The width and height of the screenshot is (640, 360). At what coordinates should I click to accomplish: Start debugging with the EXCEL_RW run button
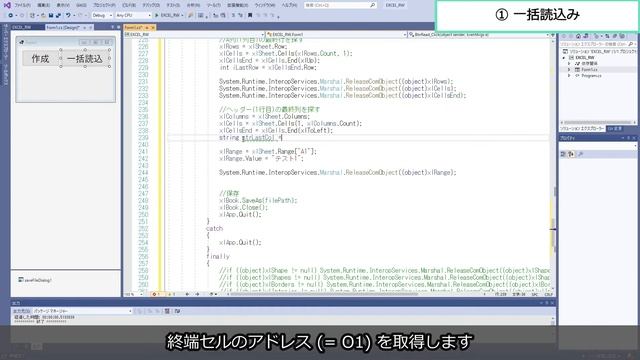tap(169, 15)
